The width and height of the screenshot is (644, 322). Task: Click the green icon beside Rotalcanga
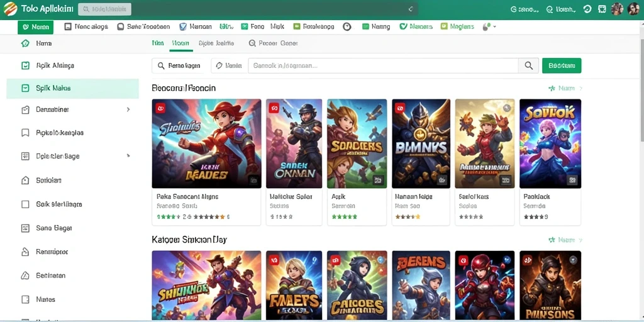[297, 26]
